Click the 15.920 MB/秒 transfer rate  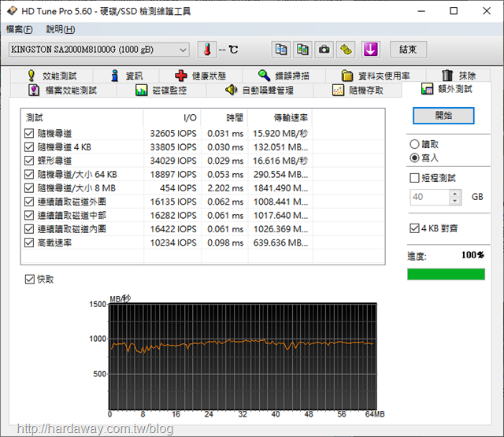pos(280,133)
